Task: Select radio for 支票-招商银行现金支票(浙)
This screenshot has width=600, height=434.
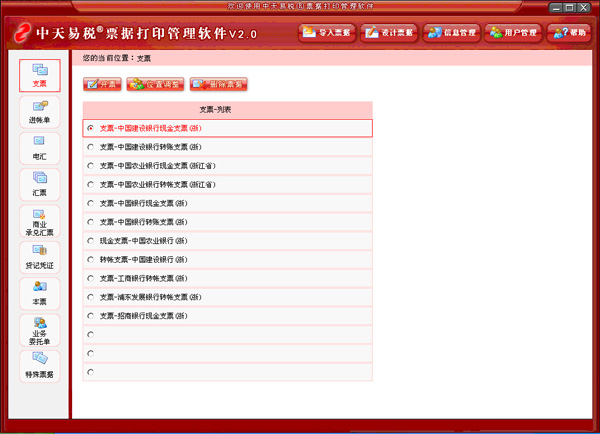Action: 91,316
